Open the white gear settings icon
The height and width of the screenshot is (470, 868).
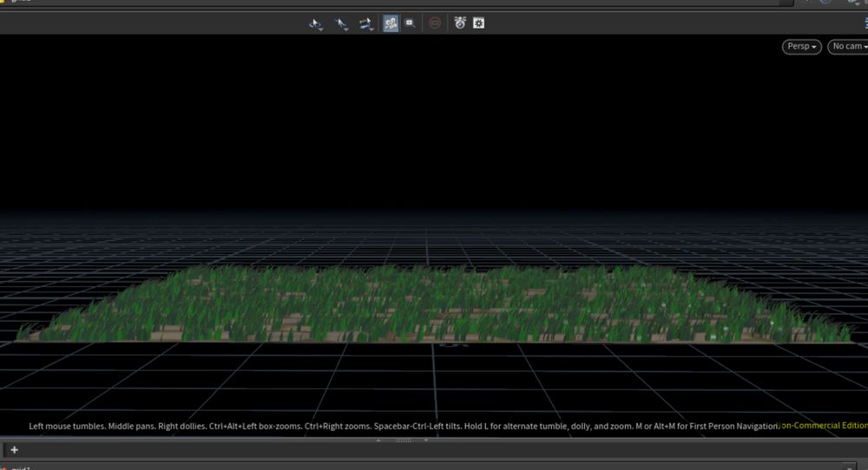click(478, 23)
